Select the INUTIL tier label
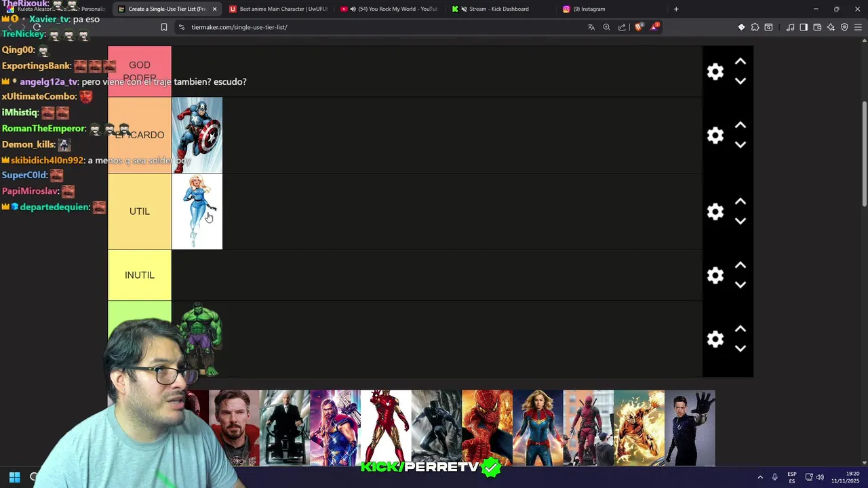This screenshot has height=488, width=868. [x=140, y=275]
